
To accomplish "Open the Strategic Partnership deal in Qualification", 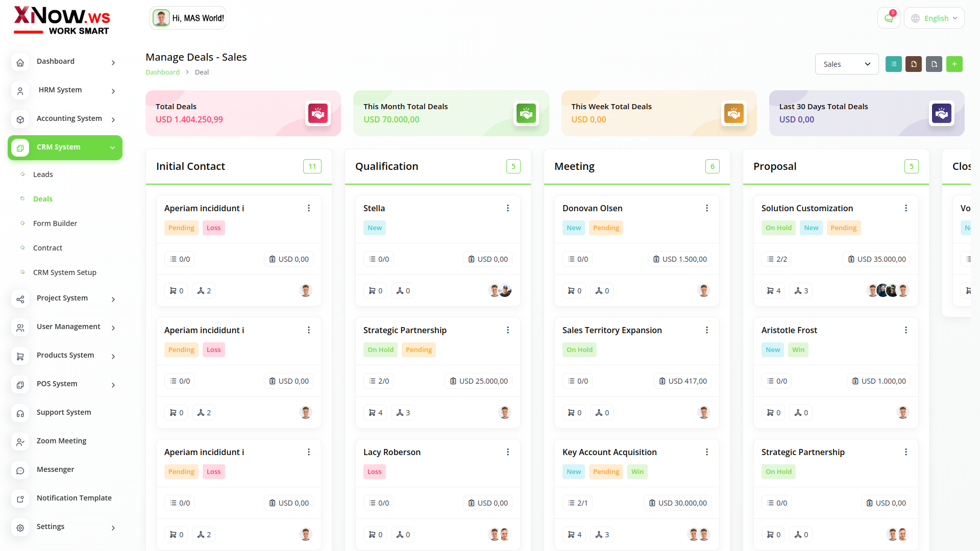I will (x=405, y=330).
